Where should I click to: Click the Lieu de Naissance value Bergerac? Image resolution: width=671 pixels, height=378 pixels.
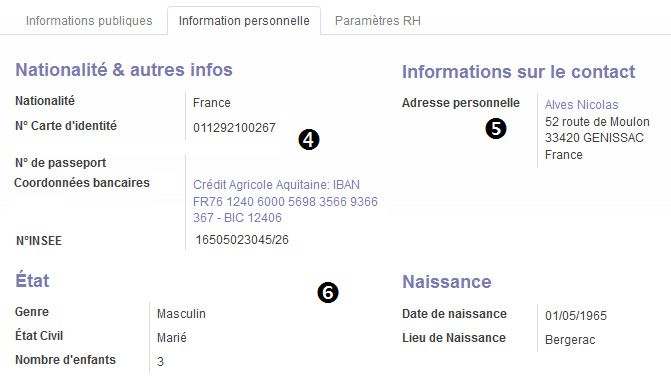570,340
